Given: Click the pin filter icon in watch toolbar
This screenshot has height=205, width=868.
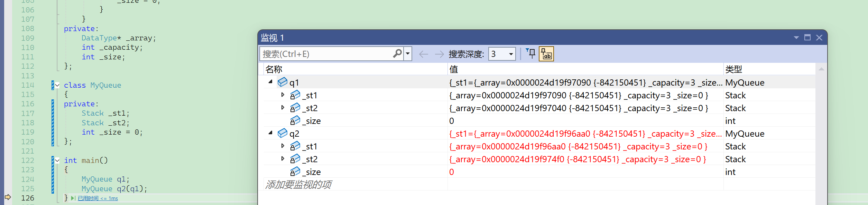Looking at the screenshot, I should pos(530,54).
